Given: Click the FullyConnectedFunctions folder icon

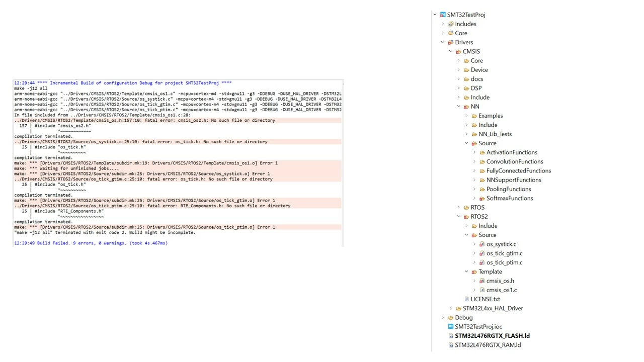Looking at the screenshot, I should pyautogui.click(x=482, y=170).
